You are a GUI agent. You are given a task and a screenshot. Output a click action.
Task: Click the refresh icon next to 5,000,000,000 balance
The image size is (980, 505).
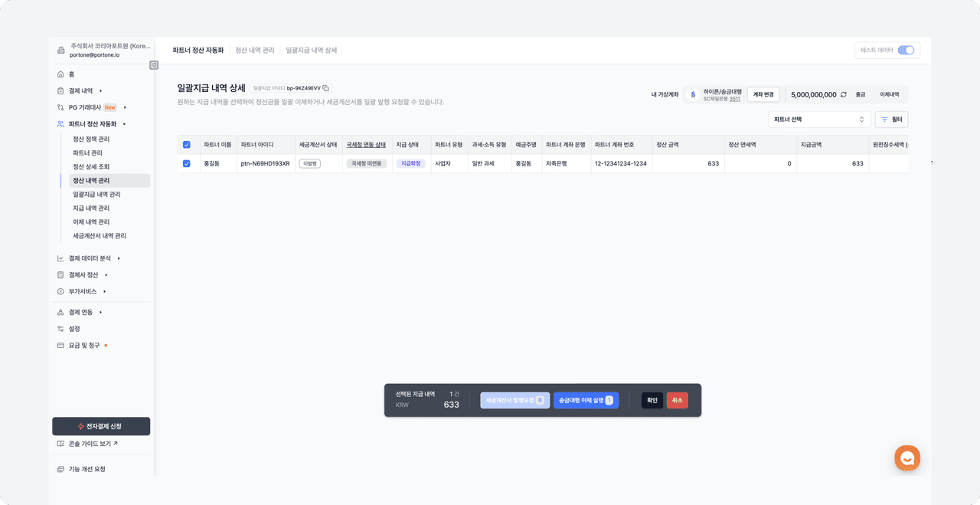(x=843, y=94)
